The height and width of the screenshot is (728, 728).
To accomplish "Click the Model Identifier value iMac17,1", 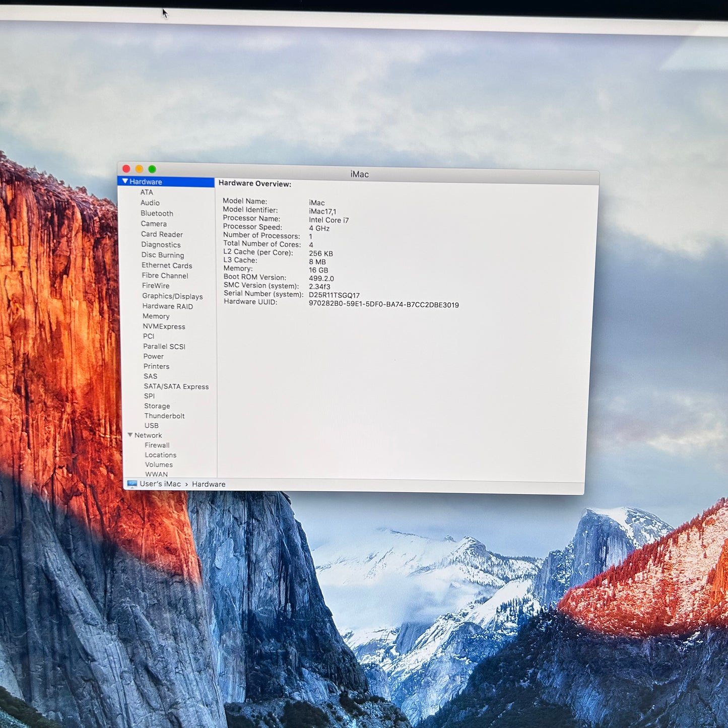I will pyautogui.click(x=322, y=212).
